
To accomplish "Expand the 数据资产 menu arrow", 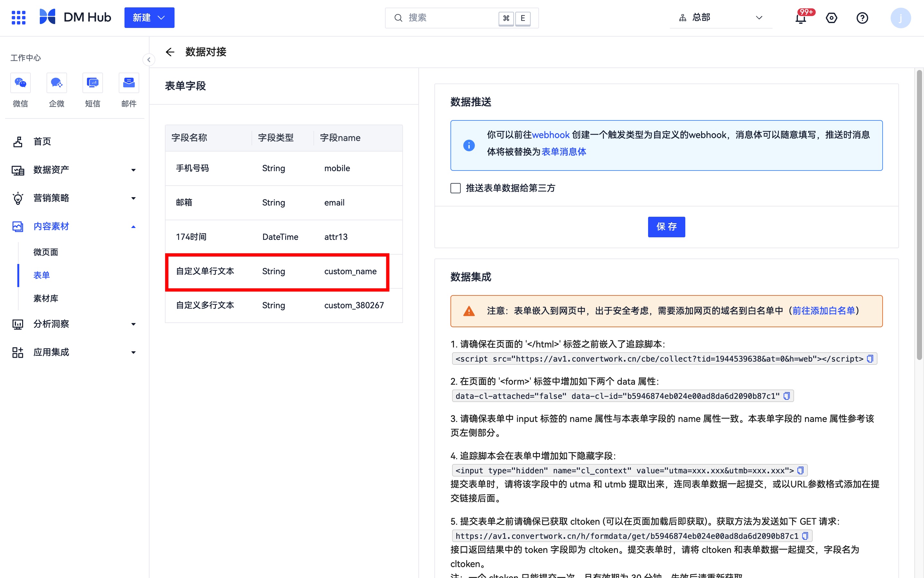I will [133, 170].
